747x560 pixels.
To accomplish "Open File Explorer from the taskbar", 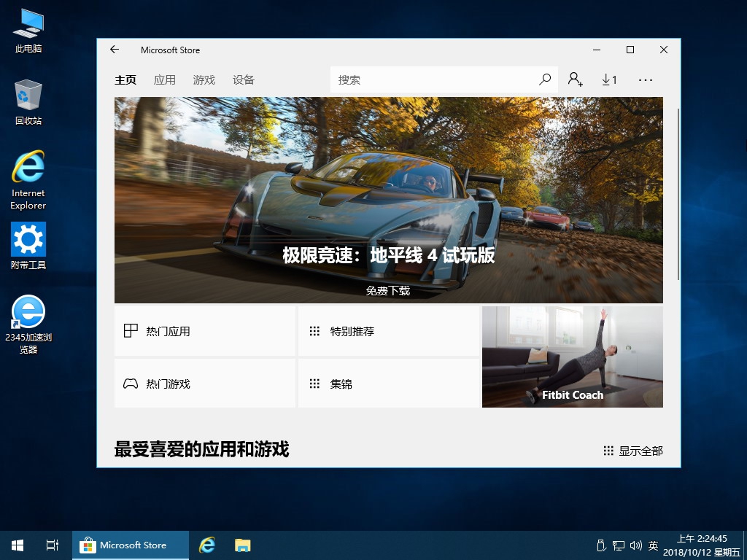I will pos(242,545).
